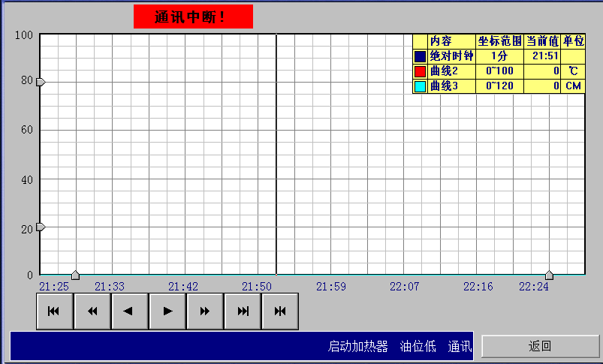Step the trend forward with play arrow
The width and height of the screenshot is (603, 364).
click(x=167, y=311)
